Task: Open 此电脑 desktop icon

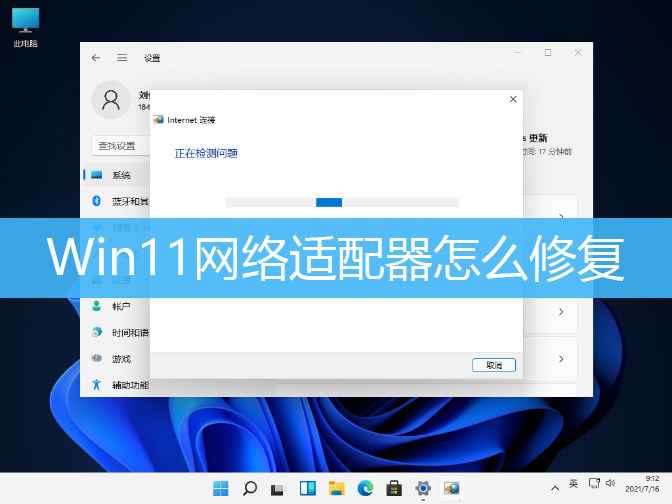Action: pos(26,24)
